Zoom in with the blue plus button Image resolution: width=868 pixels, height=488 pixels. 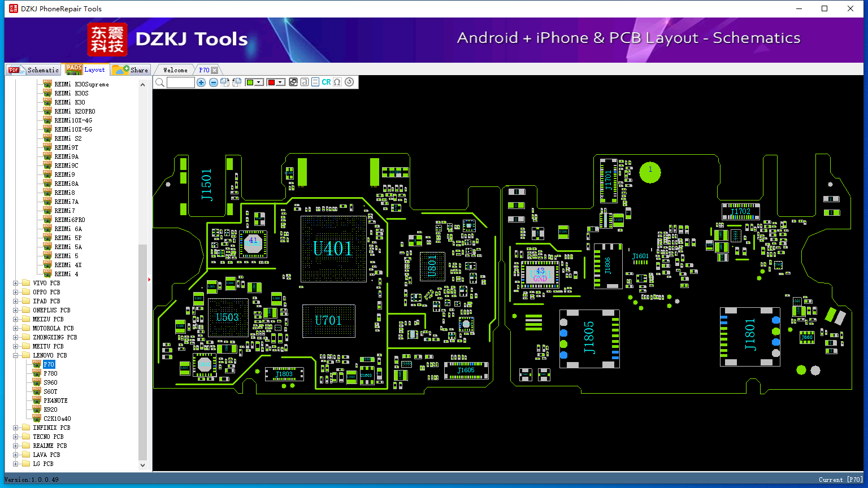pos(201,82)
